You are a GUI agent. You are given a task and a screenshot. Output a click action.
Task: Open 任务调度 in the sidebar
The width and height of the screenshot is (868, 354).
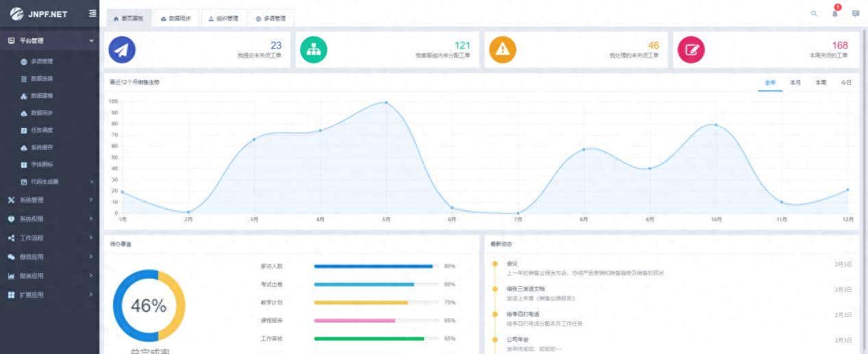click(x=41, y=130)
